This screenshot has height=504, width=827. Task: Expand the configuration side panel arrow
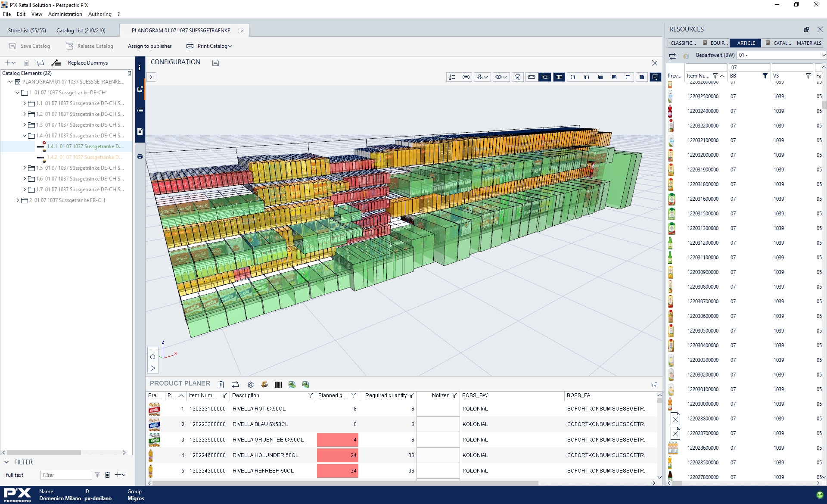tap(152, 77)
